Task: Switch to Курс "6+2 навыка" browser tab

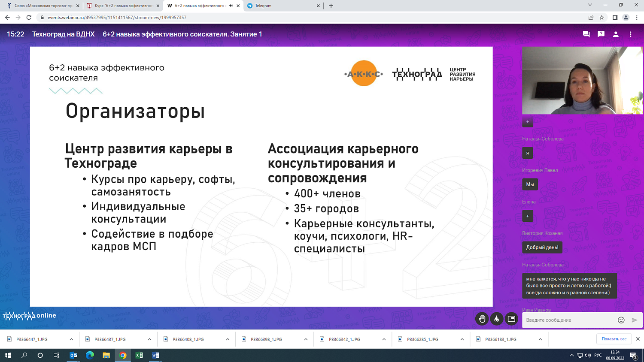Action: tap(122, 6)
